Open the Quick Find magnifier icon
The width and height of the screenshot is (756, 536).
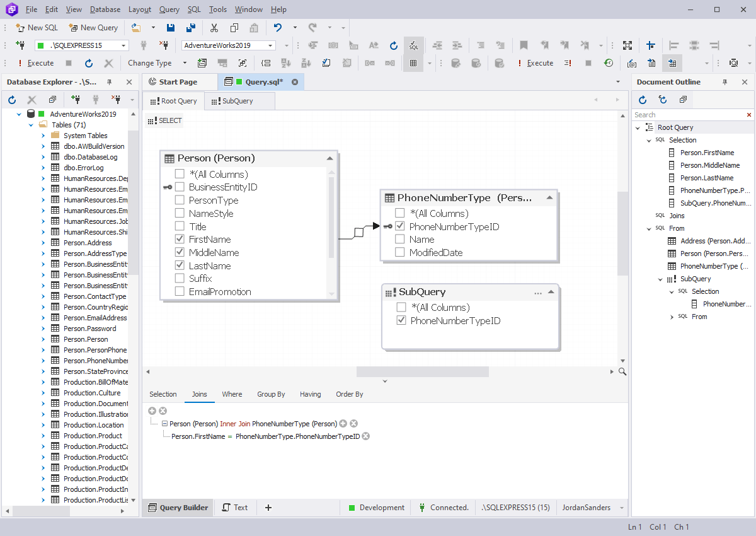tap(733, 63)
